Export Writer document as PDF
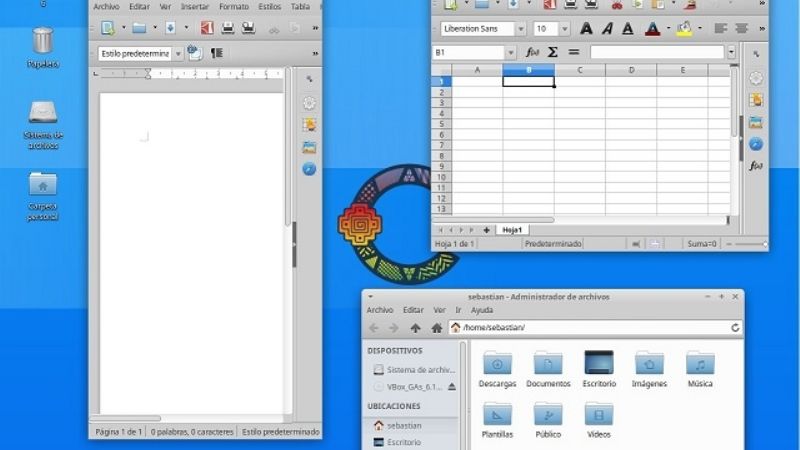This screenshot has width=800, height=450. point(207,28)
